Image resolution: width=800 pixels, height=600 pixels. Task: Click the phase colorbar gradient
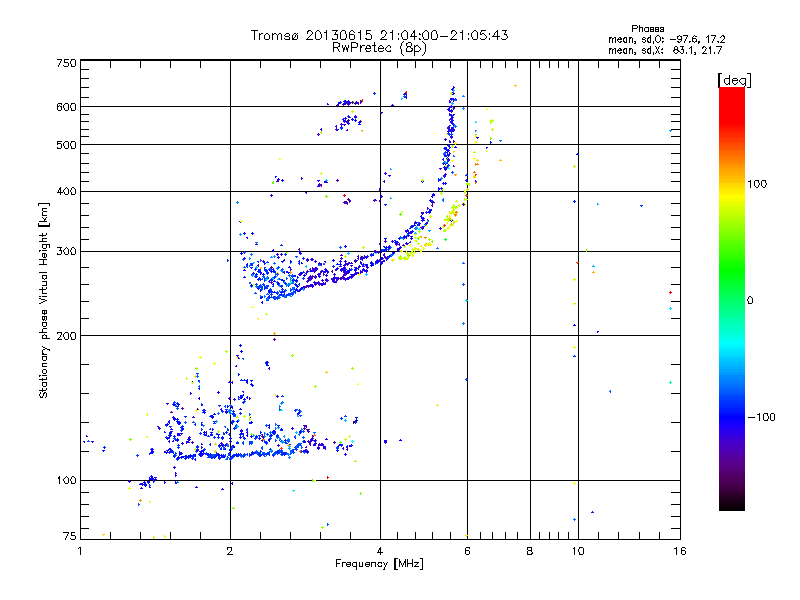tap(732, 298)
